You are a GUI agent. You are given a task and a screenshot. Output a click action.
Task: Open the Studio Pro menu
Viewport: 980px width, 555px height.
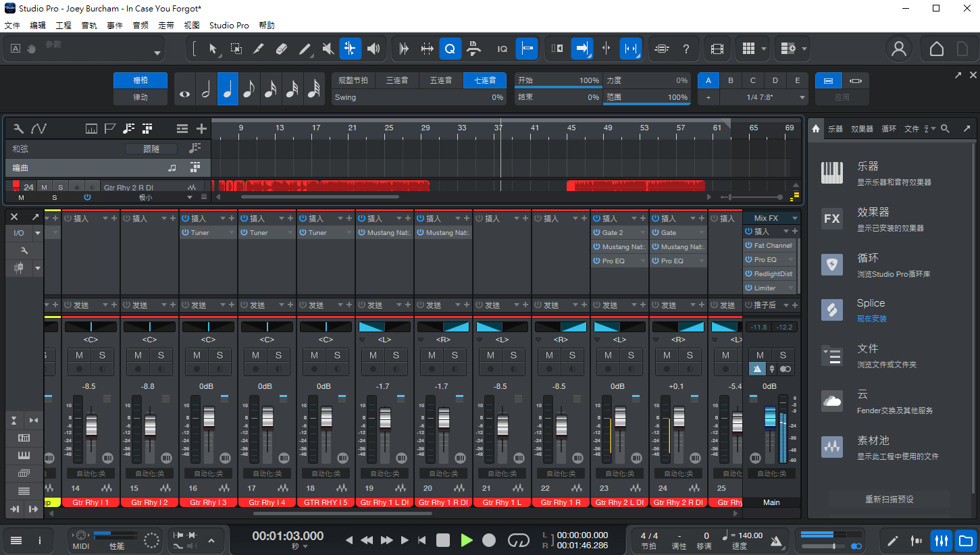coord(229,26)
